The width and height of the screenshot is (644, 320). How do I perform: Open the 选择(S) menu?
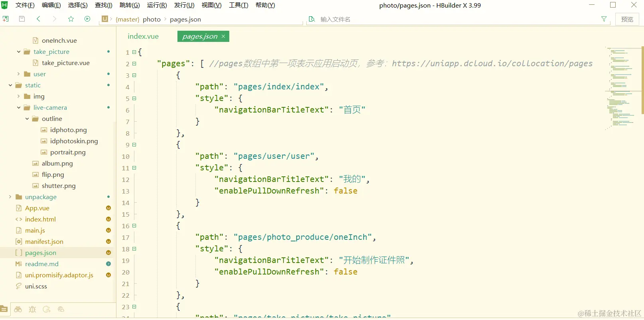click(x=78, y=5)
